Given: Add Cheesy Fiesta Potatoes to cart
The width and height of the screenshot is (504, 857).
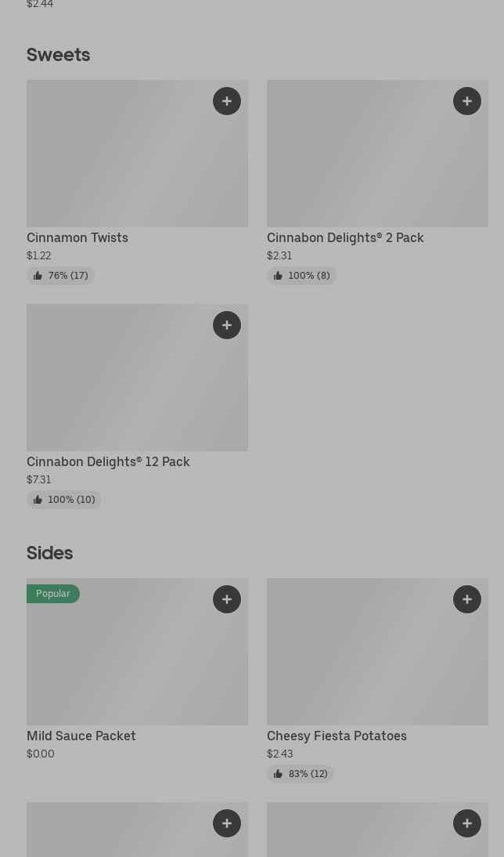Looking at the screenshot, I should tap(467, 599).
